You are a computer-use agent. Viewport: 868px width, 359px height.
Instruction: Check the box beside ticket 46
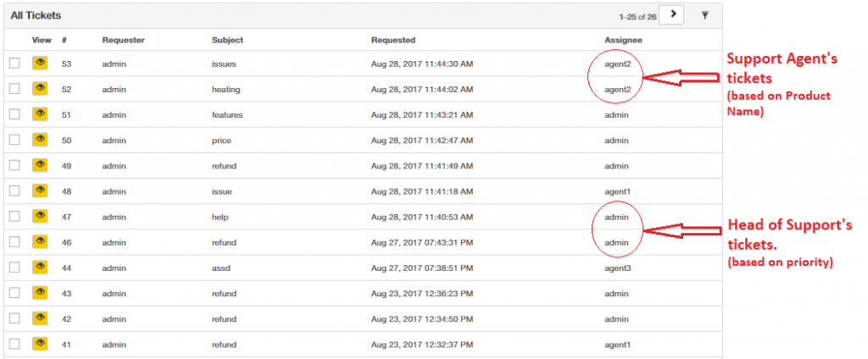(14, 242)
